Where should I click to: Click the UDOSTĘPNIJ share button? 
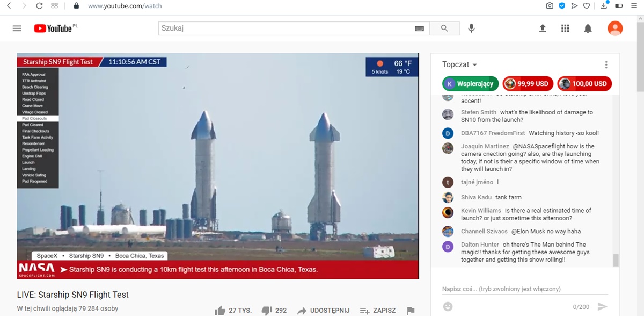click(x=324, y=311)
